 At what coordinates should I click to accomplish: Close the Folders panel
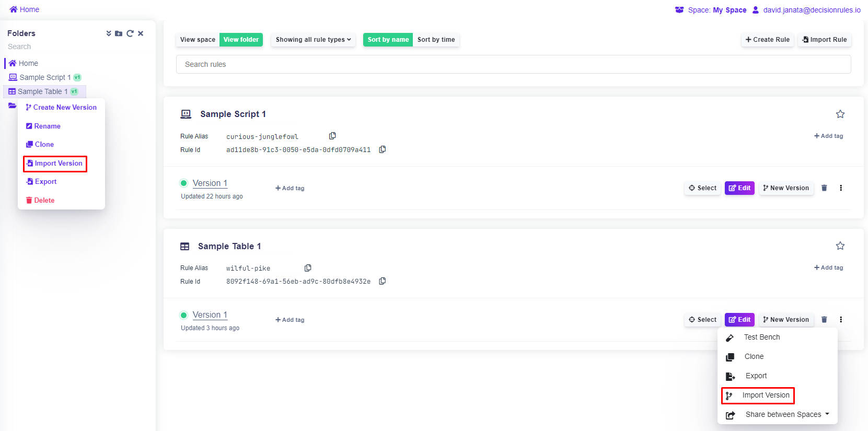(141, 33)
